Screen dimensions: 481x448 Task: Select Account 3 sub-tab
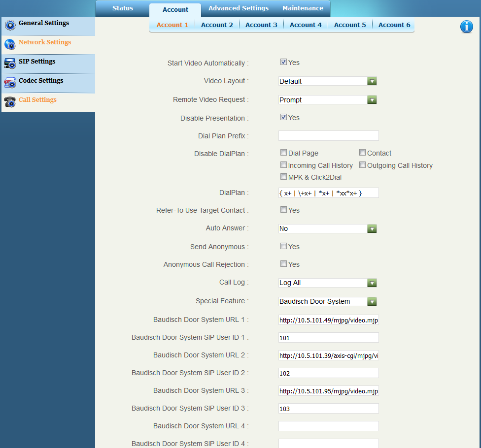point(261,25)
